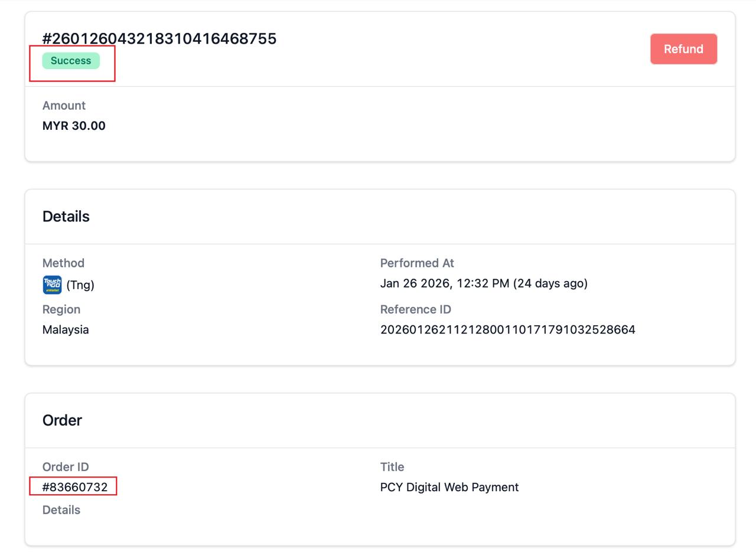This screenshot has width=756, height=552.
Task: Click the Details section heading
Action: tap(66, 217)
